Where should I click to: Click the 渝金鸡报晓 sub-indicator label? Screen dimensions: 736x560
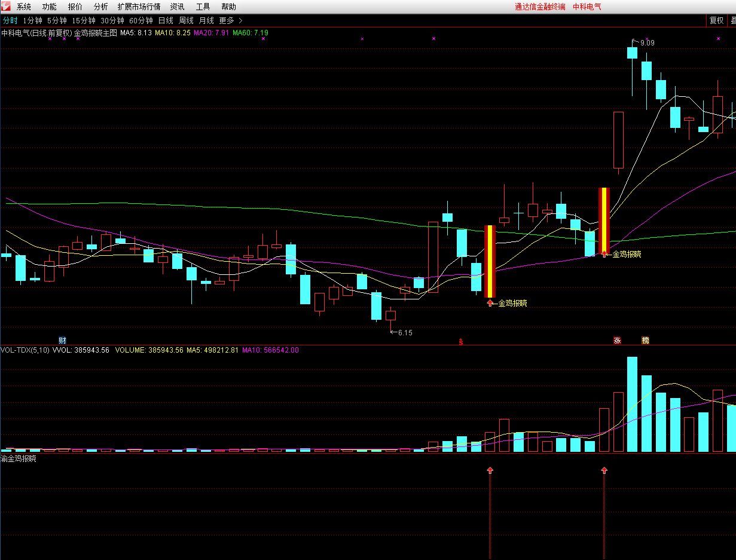(19, 459)
